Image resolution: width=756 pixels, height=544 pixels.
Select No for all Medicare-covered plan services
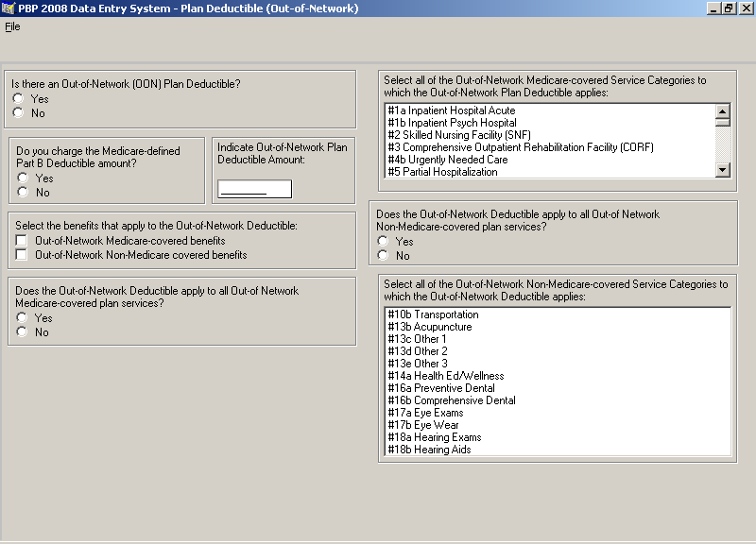pyautogui.click(x=22, y=331)
